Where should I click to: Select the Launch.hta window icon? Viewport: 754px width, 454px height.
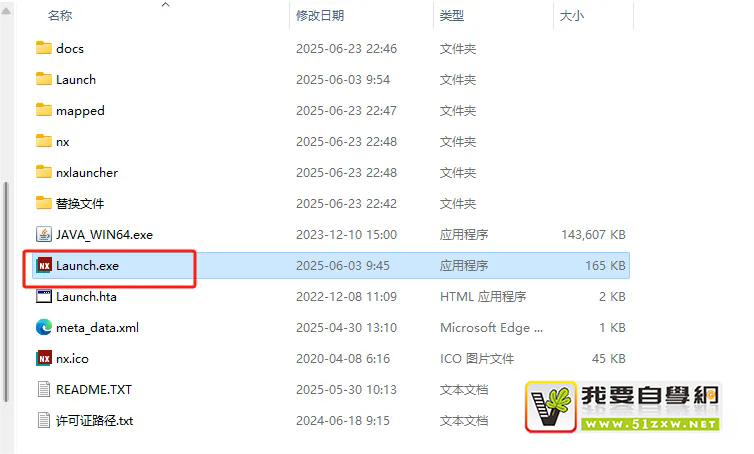[x=44, y=296]
